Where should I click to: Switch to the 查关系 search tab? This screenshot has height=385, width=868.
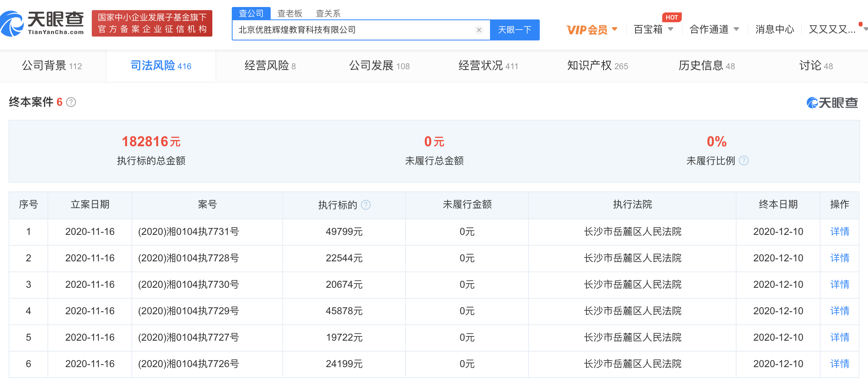pyautogui.click(x=328, y=14)
